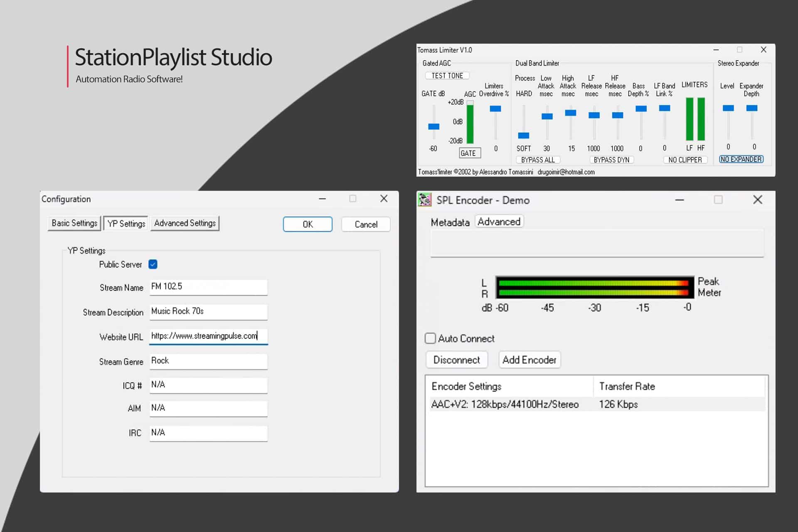Click the ICQ # field

(x=208, y=385)
